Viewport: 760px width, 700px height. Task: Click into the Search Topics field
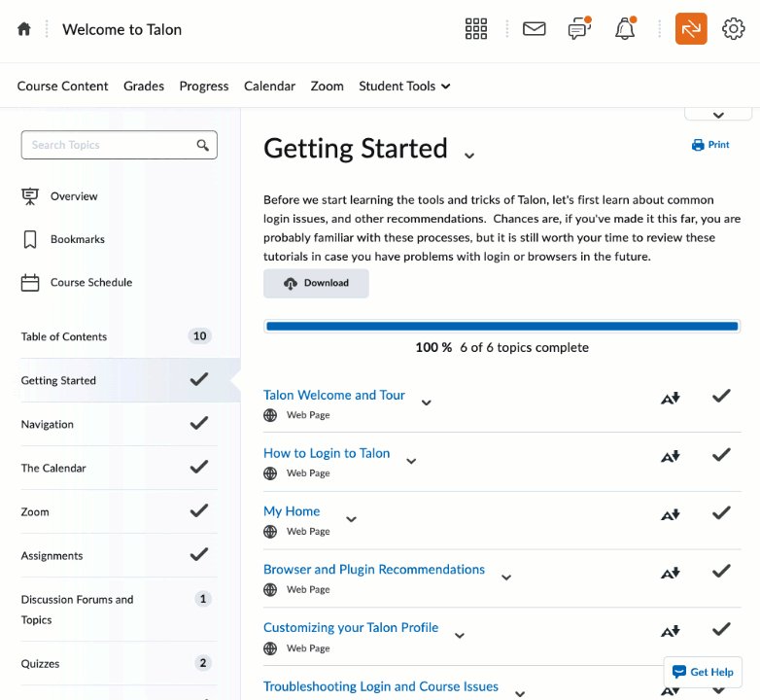pyautogui.click(x=120, y=145)
